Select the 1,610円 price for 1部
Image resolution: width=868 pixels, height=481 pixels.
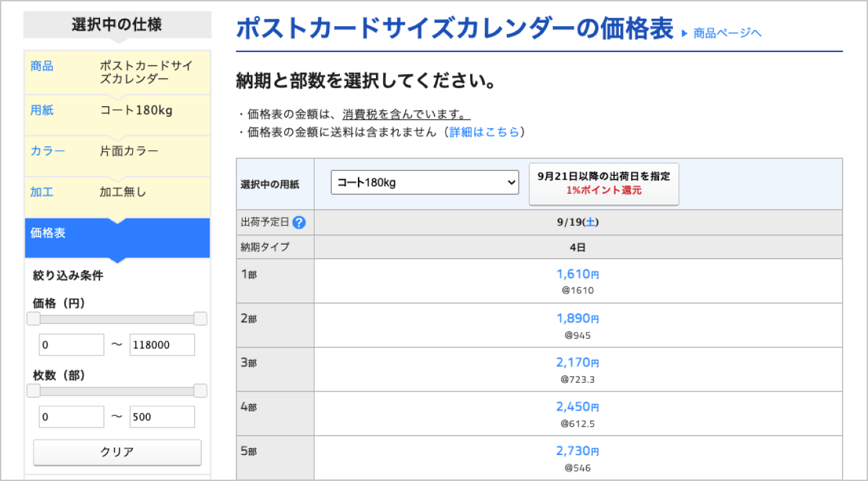[x=578, y=274]
